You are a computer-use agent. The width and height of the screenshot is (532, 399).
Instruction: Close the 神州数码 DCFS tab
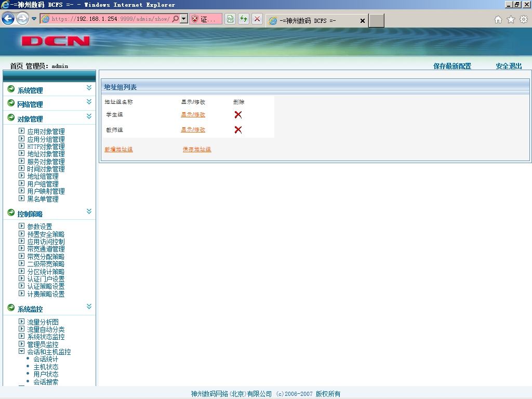pyautogui.click(x=362, y=21)
